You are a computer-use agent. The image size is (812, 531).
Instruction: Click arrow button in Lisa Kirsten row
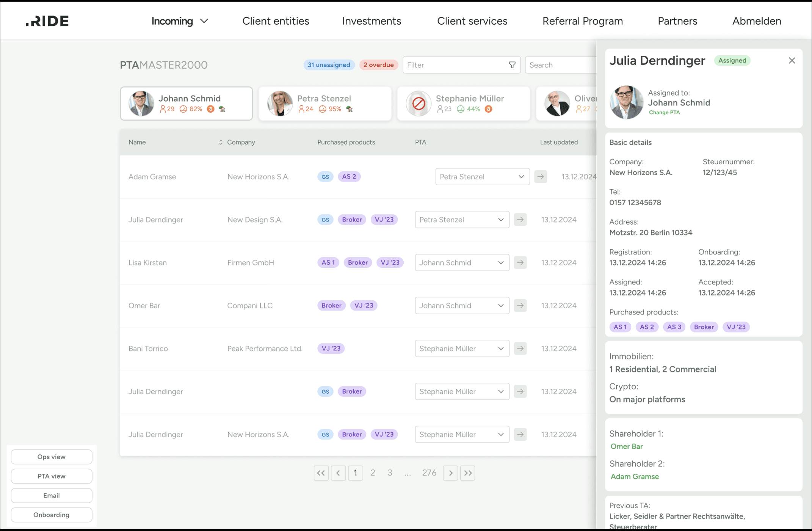(520, 262)
